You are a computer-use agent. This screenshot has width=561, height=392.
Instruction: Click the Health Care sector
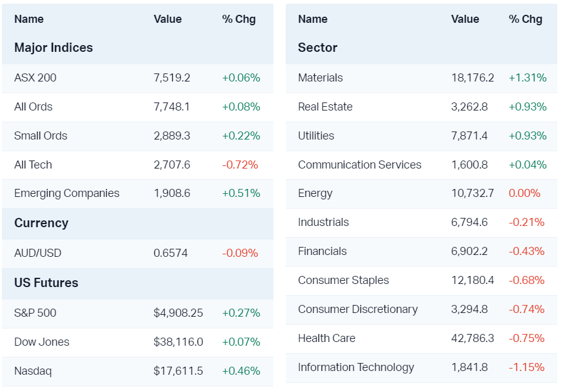[x=326, y=338]
